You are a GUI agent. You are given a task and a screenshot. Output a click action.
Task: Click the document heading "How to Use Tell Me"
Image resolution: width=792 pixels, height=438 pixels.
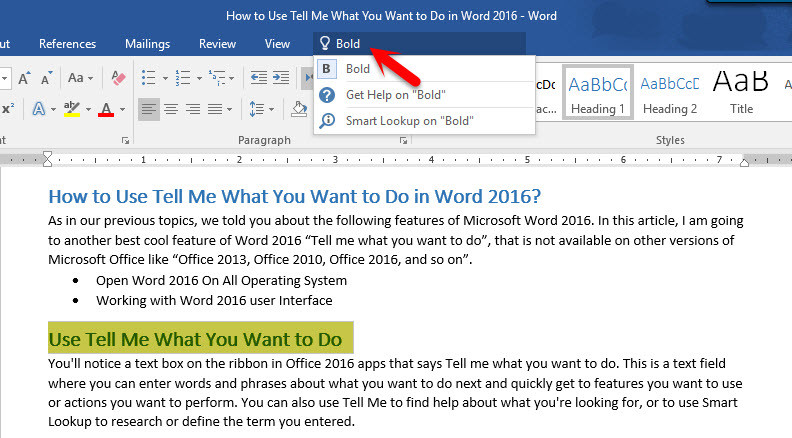pyautogui.click(x=294, y=196)
